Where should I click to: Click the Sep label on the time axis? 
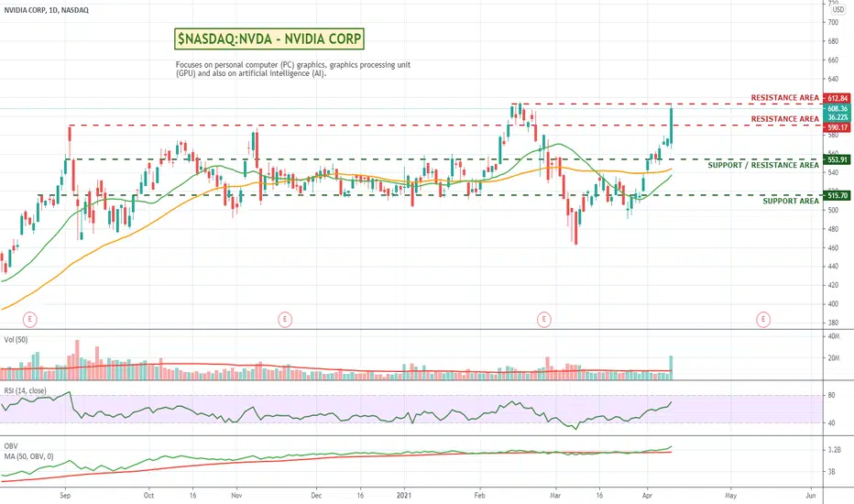pos(65,495)
